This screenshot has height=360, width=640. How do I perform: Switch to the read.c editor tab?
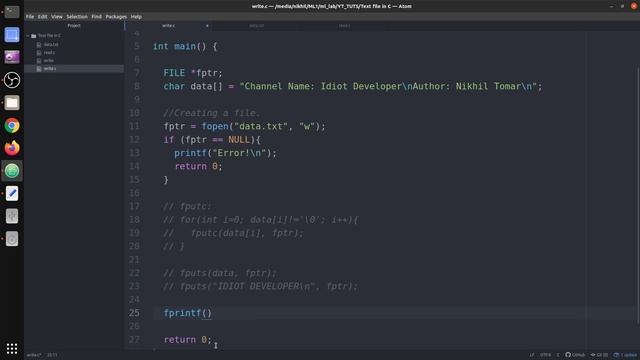[x=344, y=26]
